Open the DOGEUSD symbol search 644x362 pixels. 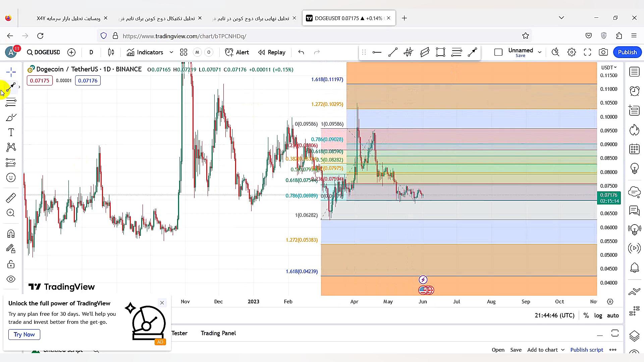tap(44, 52)
